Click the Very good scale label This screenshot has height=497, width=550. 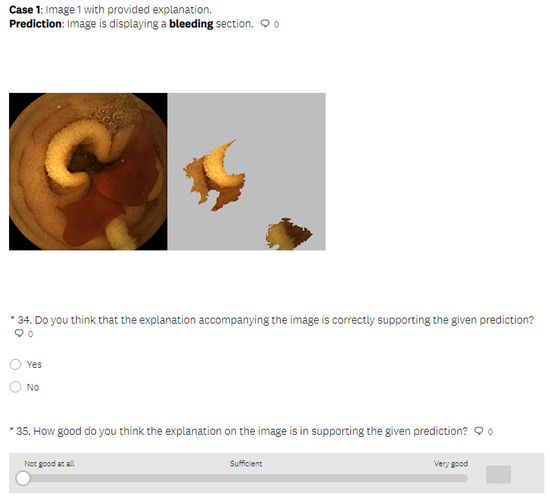[451, 464]
